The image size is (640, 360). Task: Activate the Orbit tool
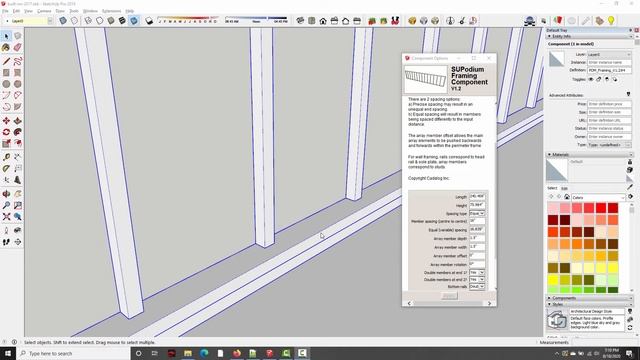[6, 194]
